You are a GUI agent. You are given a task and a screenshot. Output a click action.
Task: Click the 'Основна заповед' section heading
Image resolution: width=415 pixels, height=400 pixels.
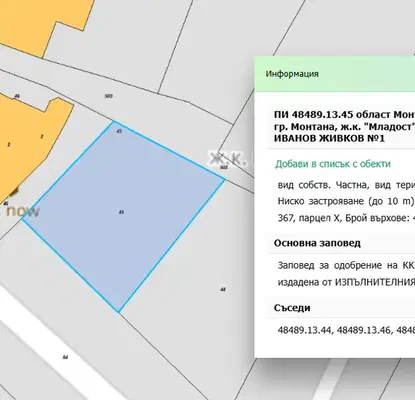pos(317,243)
